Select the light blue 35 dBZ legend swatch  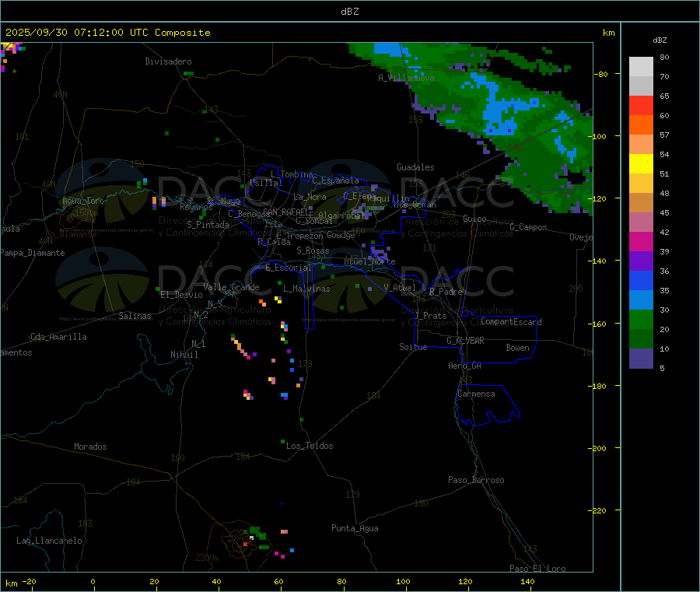click(x=641, y=300)
